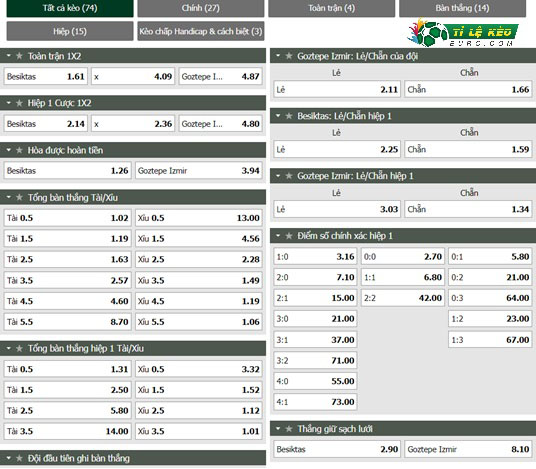The height and width of the screenshot is (469, 536).
Task: Star the Hiệp 1 Cược 1X2 market
Action: click(x=19, y=103)
